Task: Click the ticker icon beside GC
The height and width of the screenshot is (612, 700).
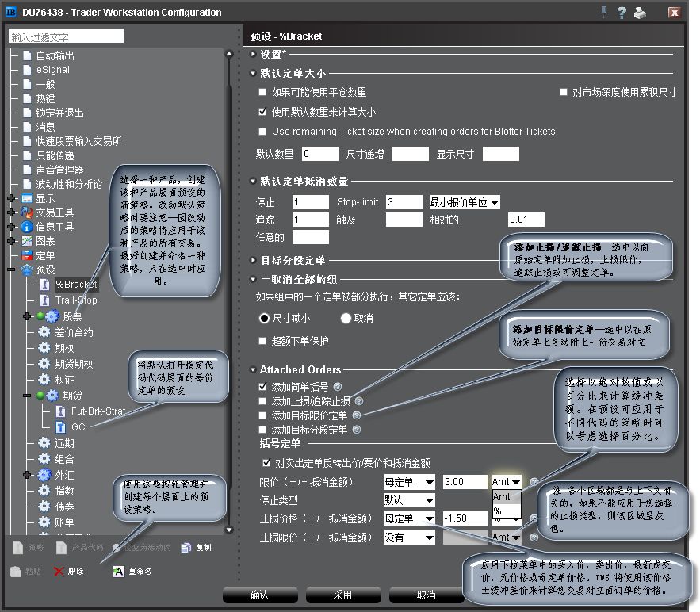Action: pyautogui.click(x=60, y=427)
